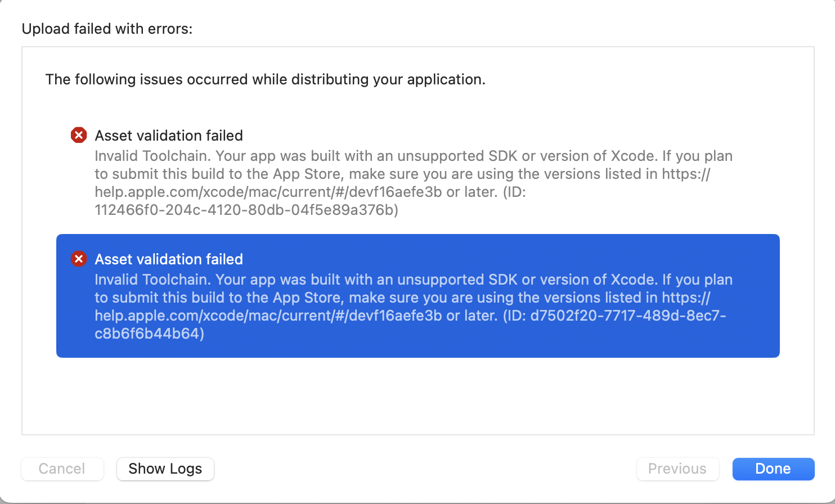
Task: Select the unhighlighted 'Asset validation failed' title
Action: coord(169,136)
